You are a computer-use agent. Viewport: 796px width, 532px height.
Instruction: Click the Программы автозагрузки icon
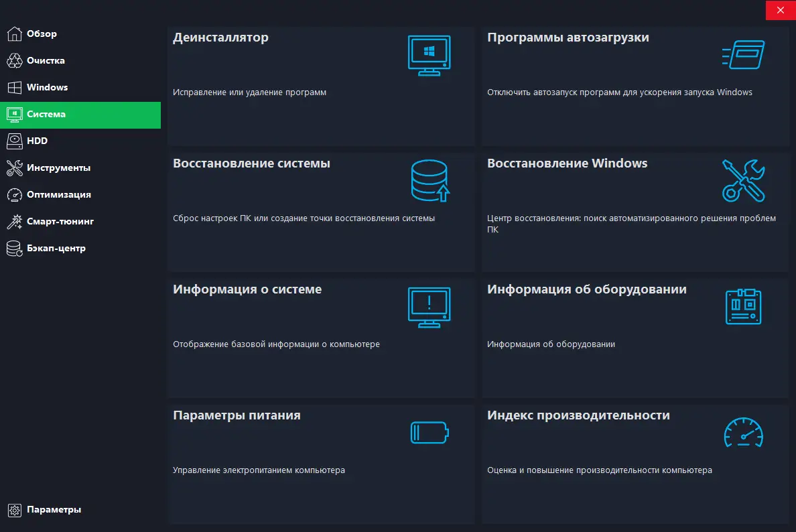point(743,55)
